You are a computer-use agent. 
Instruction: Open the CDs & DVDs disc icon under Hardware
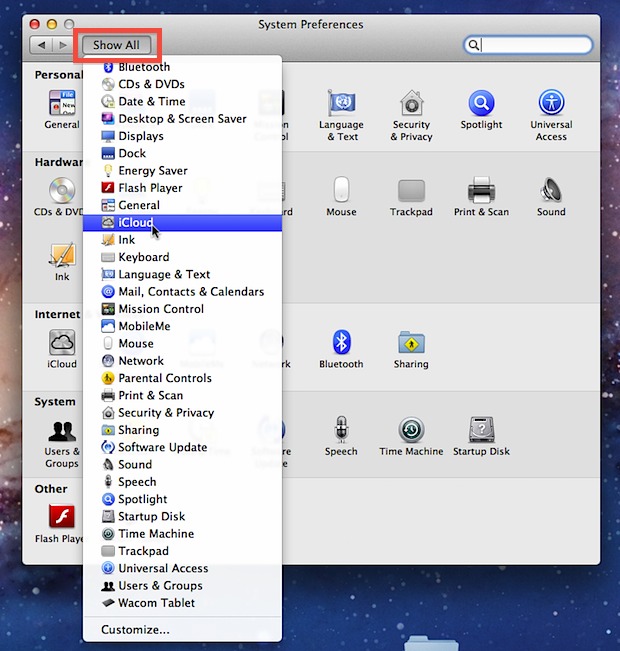click(62, 190)
